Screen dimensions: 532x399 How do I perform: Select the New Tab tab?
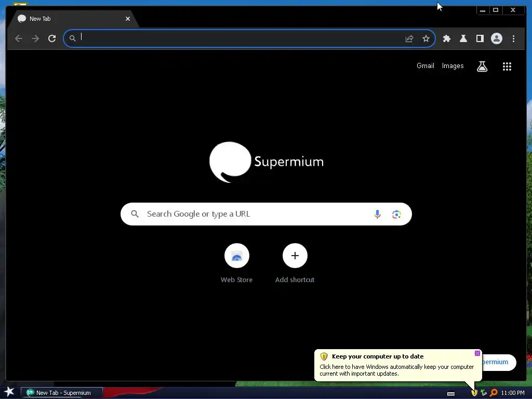coord(73,19)
